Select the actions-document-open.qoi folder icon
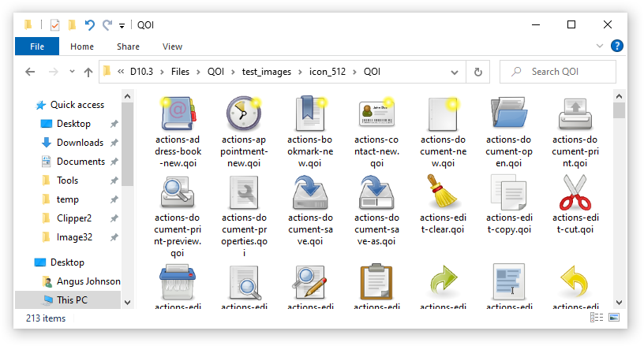The image size is (644, 346). 509,113
